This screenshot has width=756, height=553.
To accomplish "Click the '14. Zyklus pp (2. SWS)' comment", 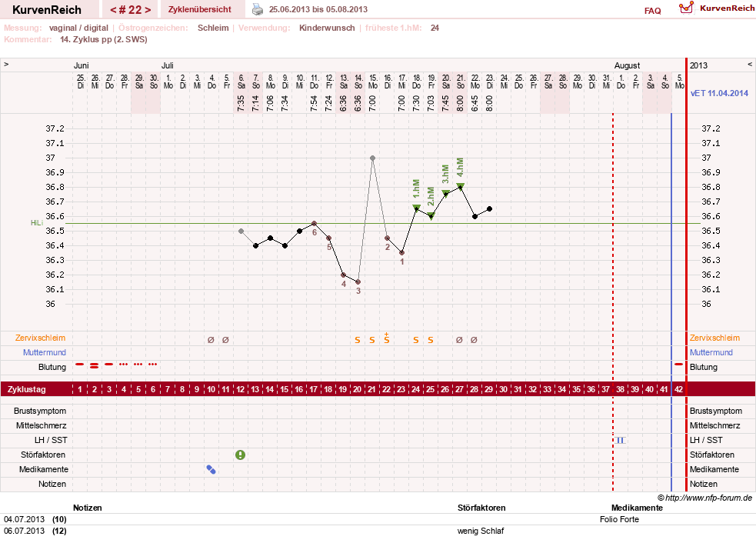I will pos(104,39).
